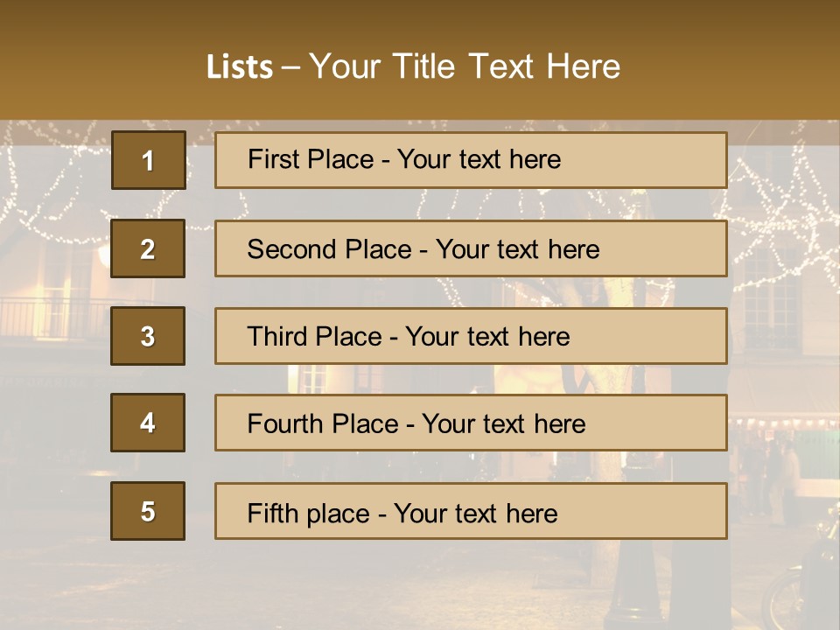Click the number 5 box
The height and width of the screenshot is (630, 840).
[x=148, y=511]
